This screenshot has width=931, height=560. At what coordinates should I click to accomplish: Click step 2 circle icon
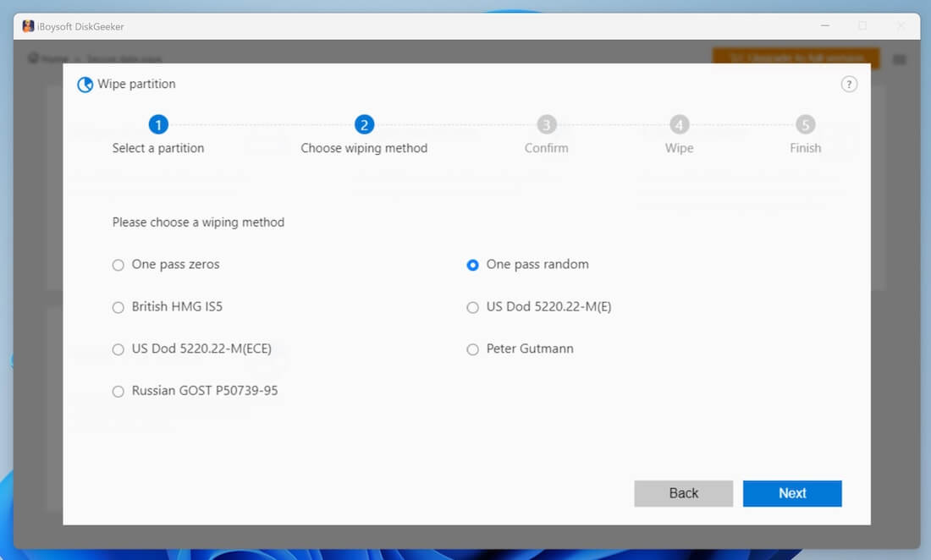tap(364, 124)
